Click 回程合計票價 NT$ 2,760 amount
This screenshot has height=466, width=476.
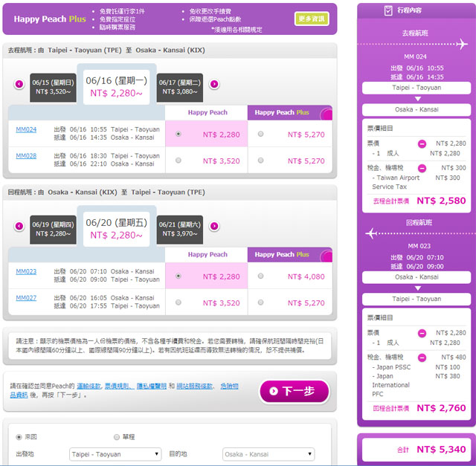click(x=441, y=408)
